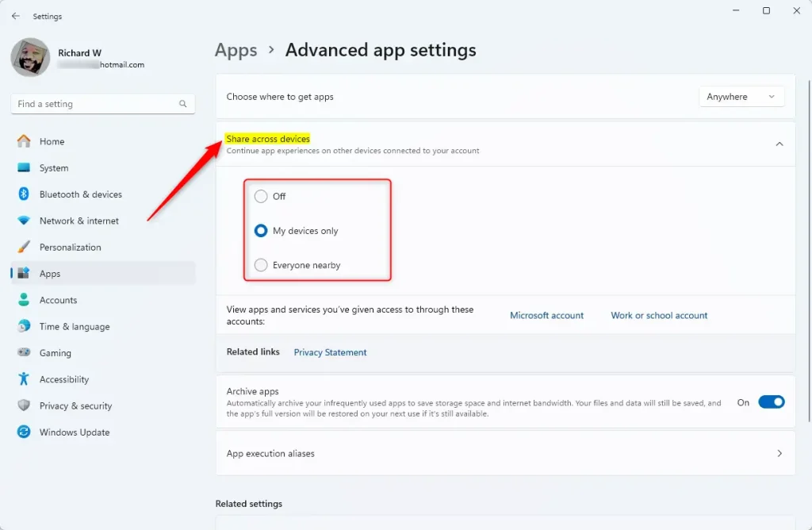Click the back arrow in title bar
The height and width of the screenshot is (530, 812).
16,16
